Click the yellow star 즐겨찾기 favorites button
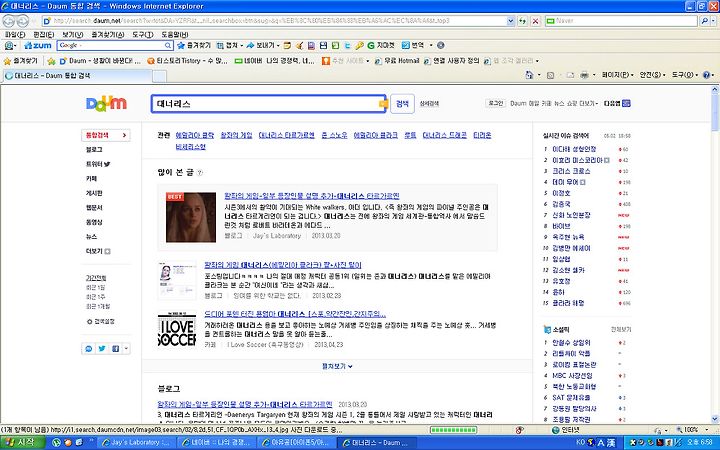The image size is (720, 450). click(x=21, y=61)
